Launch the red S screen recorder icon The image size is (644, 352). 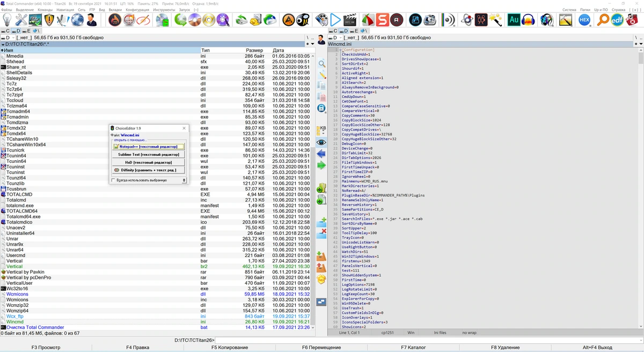point(382,20)
